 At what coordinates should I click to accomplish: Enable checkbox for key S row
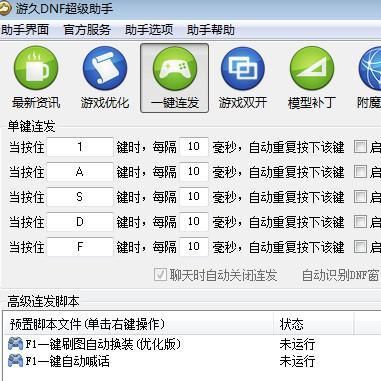[360, 197]
